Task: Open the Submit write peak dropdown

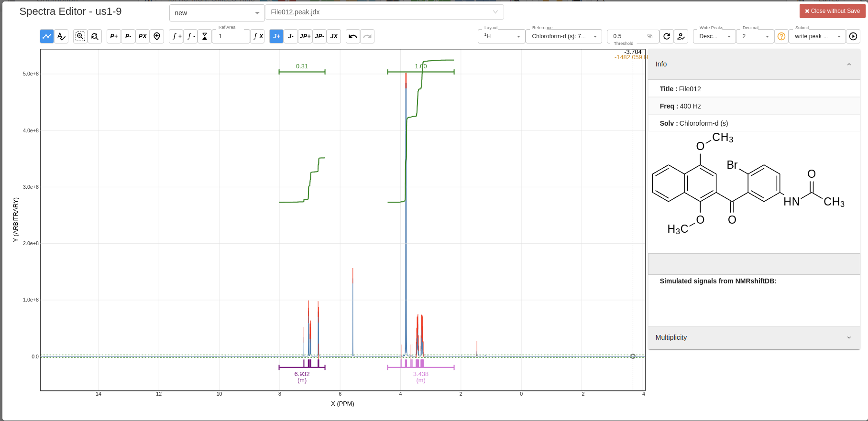Action: click(x=817, y=36)
